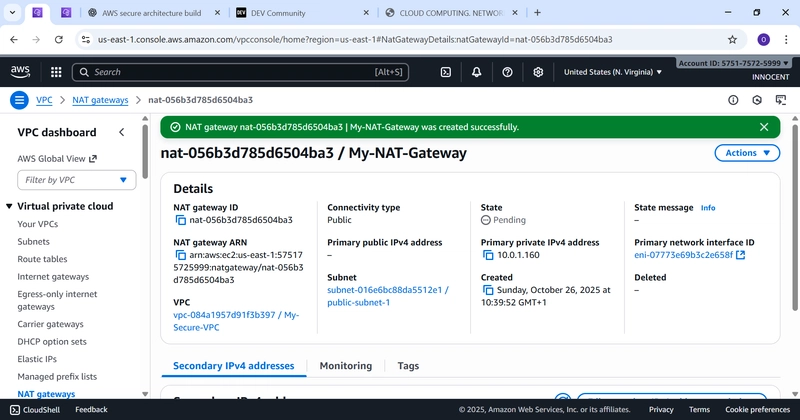Open Your VPCs in the sidebar
The height and width of the screenshot is (420, 800).
[x=38, y=224]
